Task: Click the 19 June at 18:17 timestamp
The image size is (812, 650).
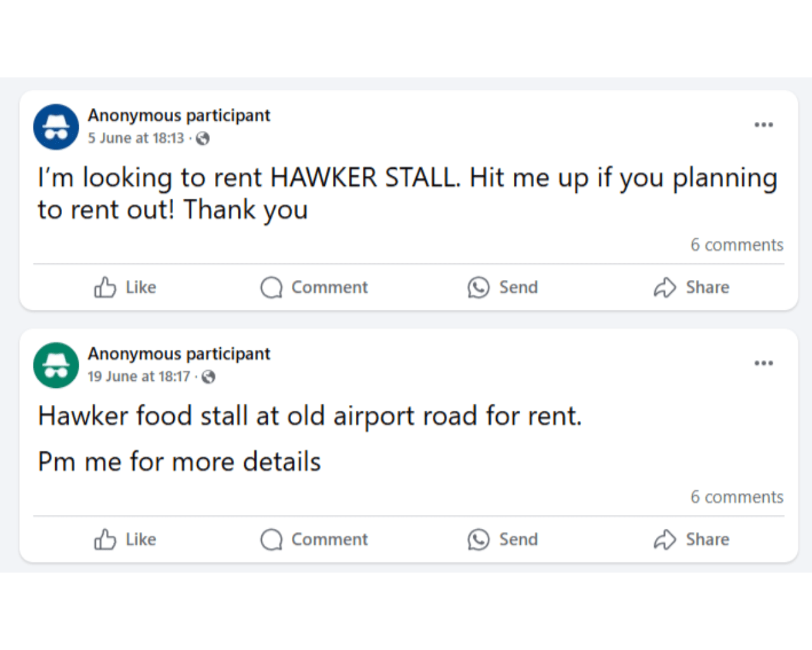Action: 139,376
